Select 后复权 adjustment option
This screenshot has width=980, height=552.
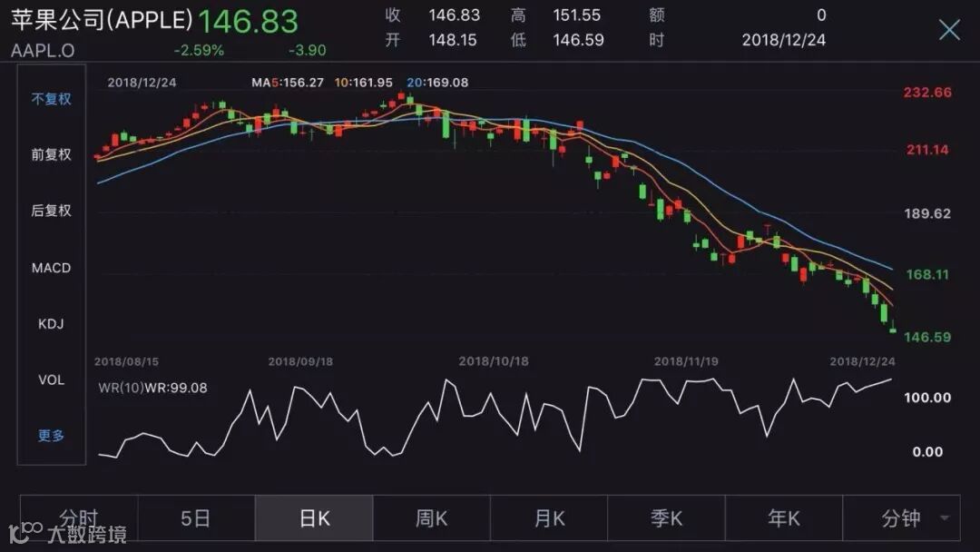51,211
